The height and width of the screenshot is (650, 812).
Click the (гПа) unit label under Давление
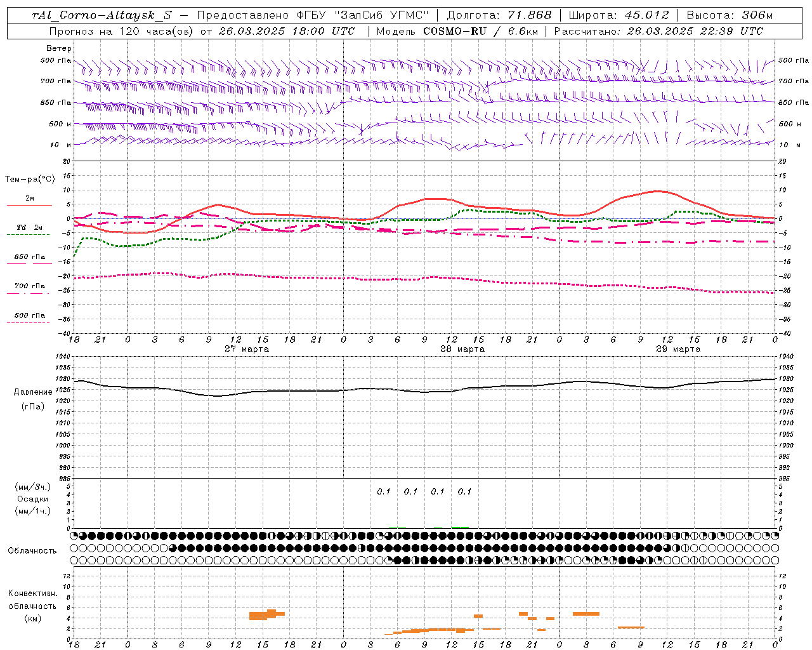coord(33,407)
